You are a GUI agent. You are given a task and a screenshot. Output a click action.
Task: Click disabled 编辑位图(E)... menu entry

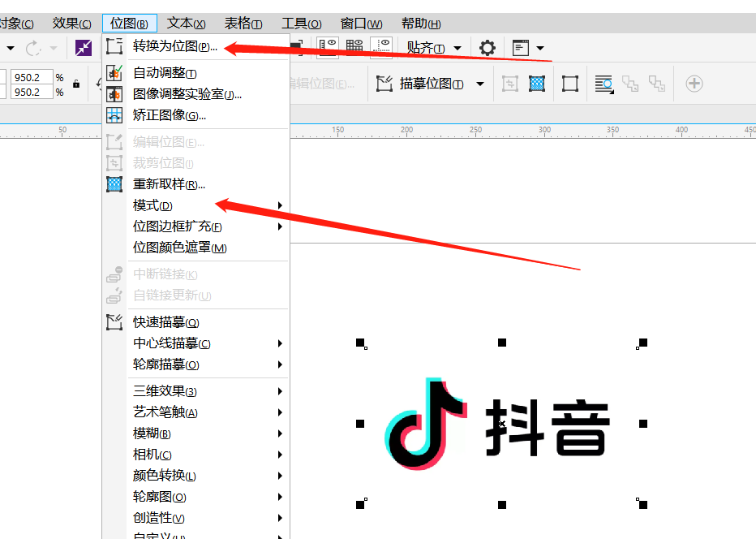pyautogui.click(x=196, y=142)
